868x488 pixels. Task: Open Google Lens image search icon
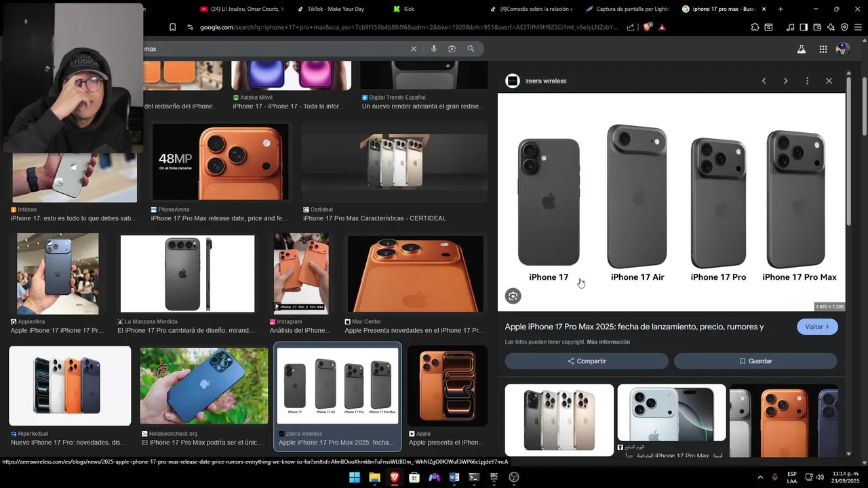(452, 49)
